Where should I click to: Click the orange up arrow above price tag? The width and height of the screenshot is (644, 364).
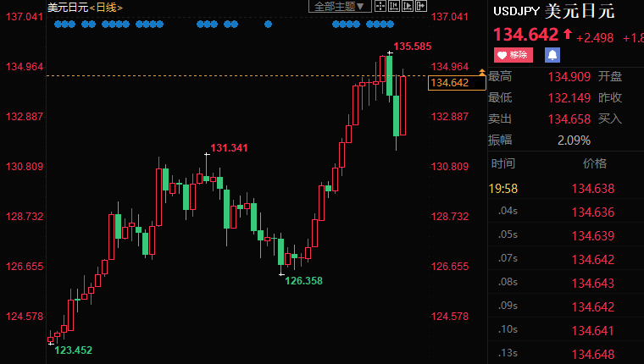coord(482,74)
